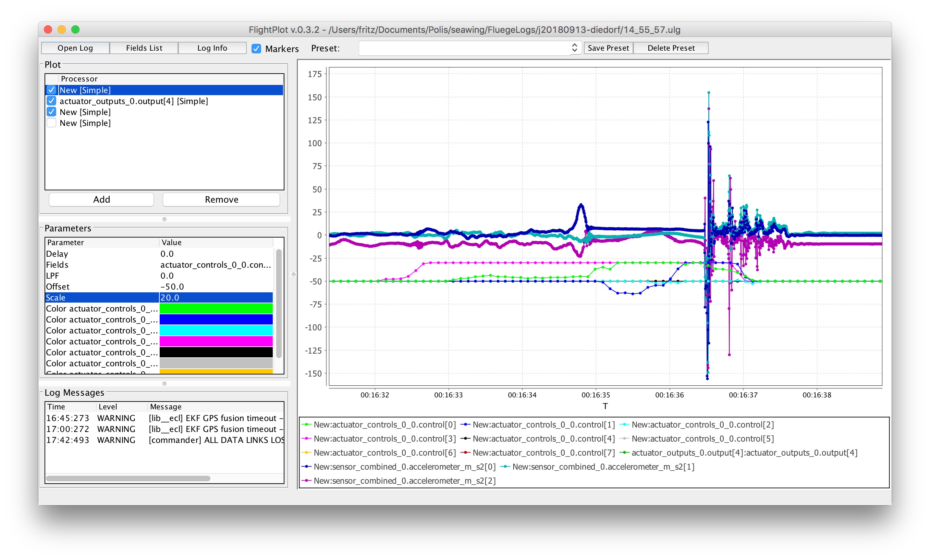Click the Add processor button

click(x=101, y=200)
